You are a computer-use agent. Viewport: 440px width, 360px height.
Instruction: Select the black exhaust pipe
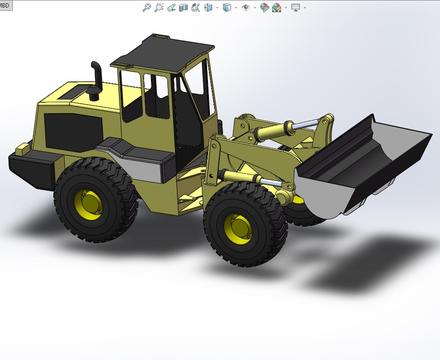(x=96, y=81)
